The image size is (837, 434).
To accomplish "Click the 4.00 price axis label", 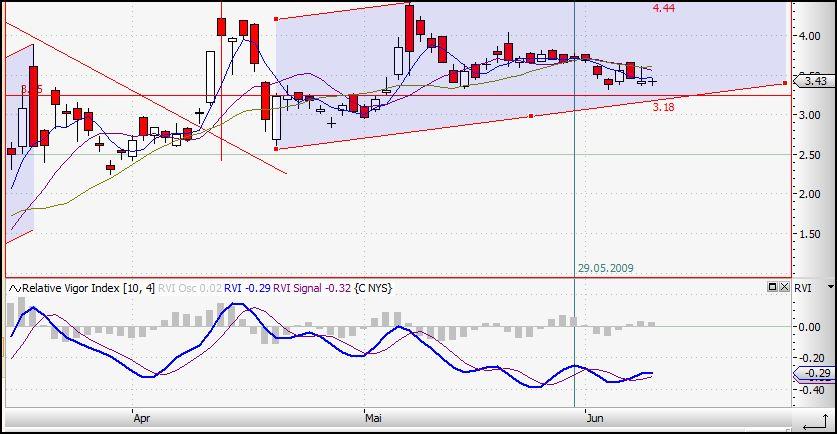I will coord(810,36).
